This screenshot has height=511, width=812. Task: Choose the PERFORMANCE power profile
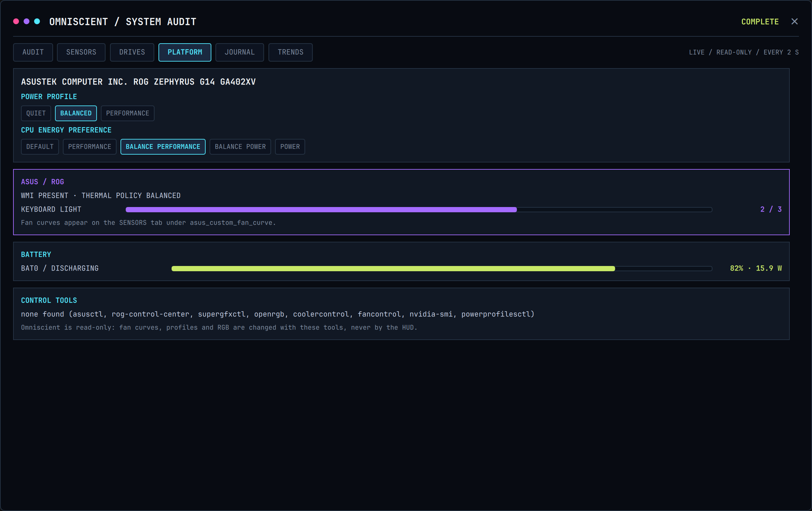(128, 113)
